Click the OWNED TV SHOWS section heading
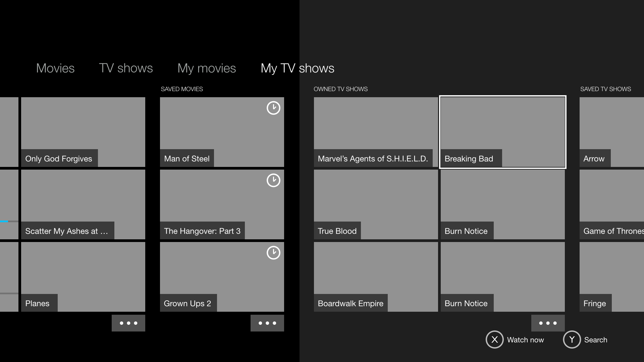 point(340,89)
